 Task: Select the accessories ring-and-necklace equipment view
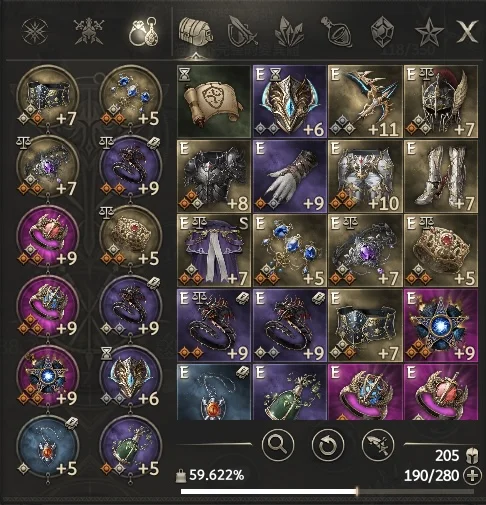(144, 32)
